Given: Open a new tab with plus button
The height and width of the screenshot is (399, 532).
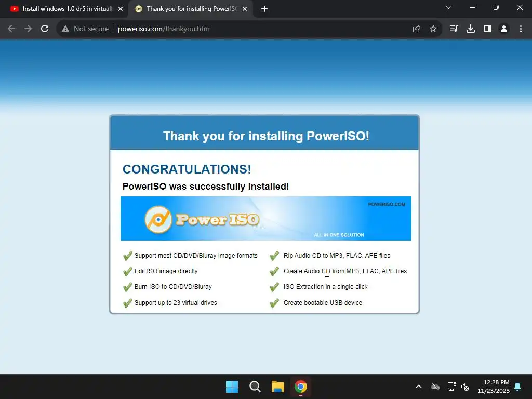Looking at the screenshot, I should pyautogui.click(x=264, y=9).
